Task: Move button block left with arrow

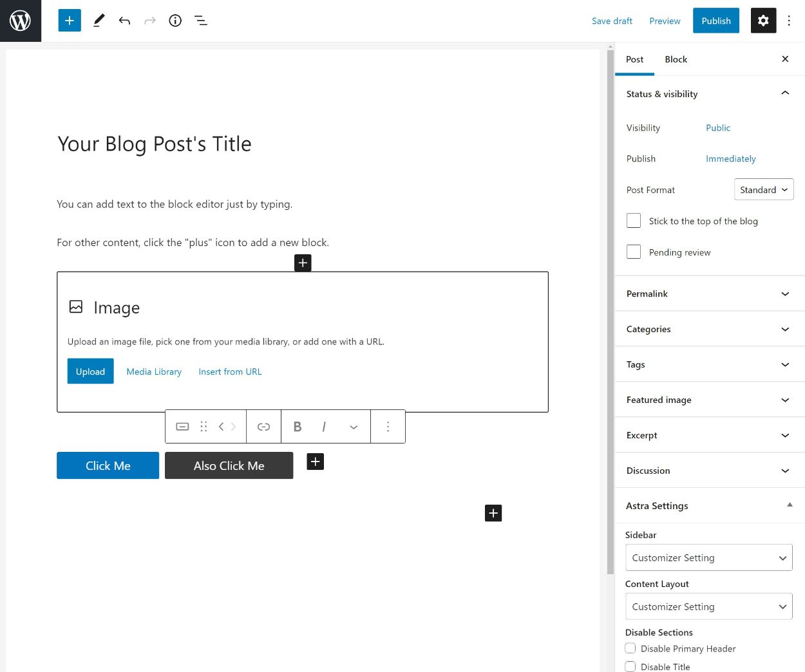Action: 221,426
